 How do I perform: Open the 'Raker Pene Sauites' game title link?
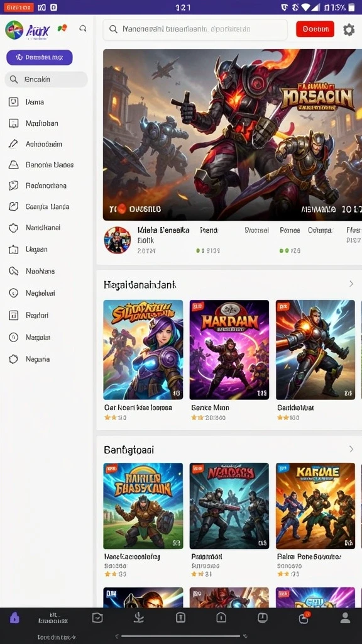tap(309, 557)
